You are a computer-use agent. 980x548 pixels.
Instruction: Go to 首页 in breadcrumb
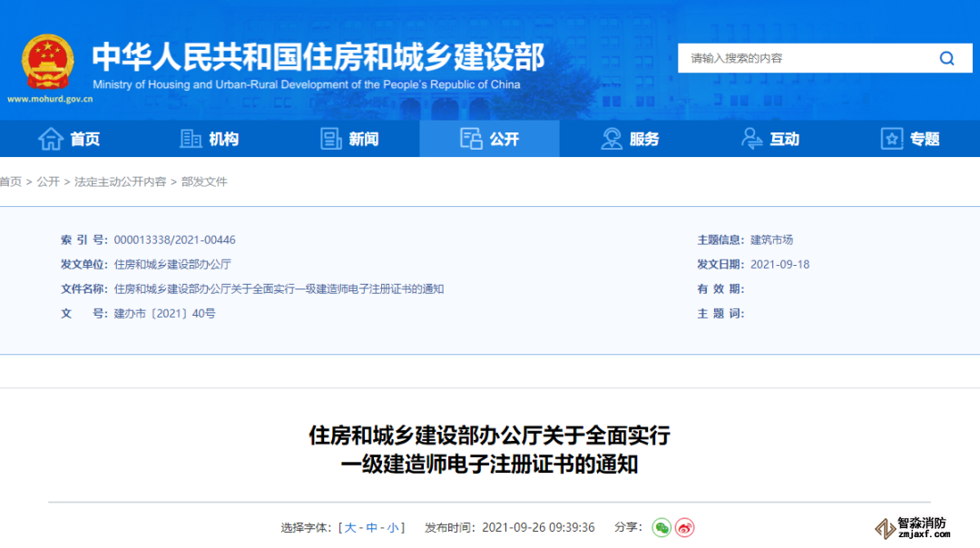coord(11,181)
